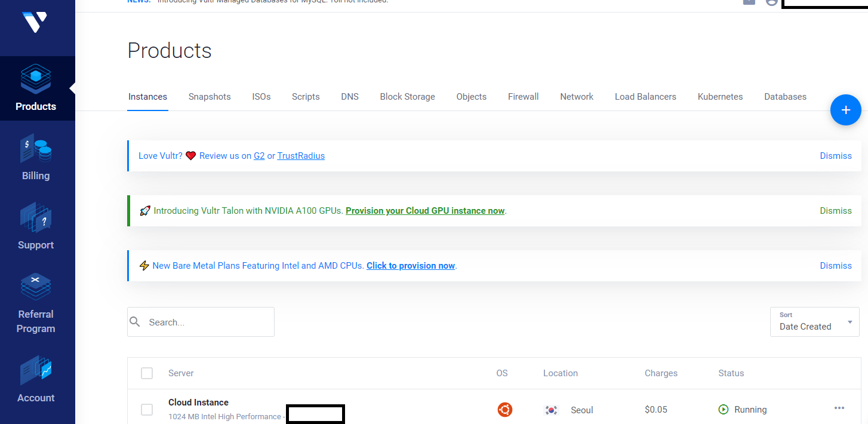Click the lightning bolt icon in banner
This screenshot has width=868, height=424.
coord(144,266)
